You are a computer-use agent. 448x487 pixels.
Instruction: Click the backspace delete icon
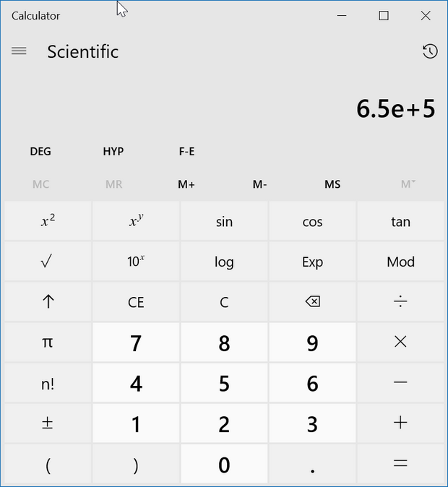[313, 301]
